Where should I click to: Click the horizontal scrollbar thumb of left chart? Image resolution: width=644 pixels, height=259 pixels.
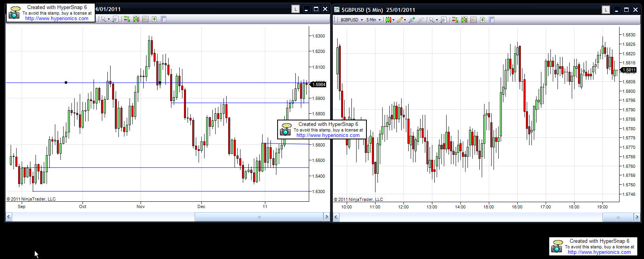[259, 217]
